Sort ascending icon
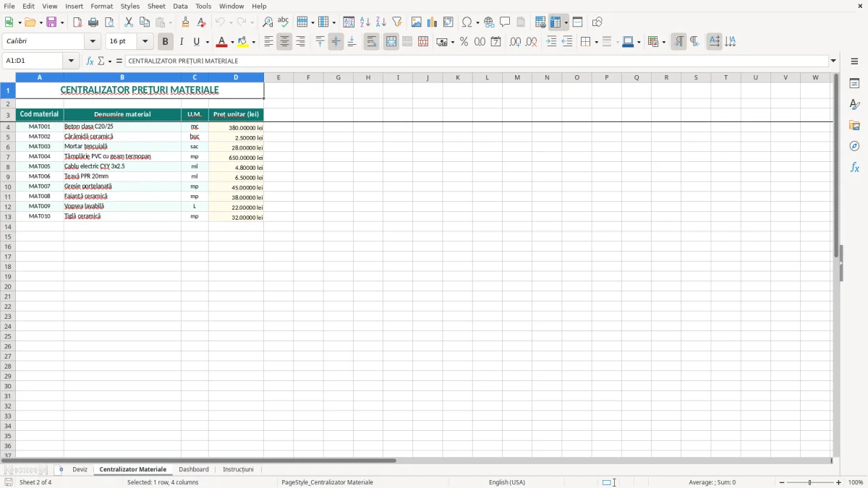The height and width of the screenshot is (488, 868). coord(365,22)
